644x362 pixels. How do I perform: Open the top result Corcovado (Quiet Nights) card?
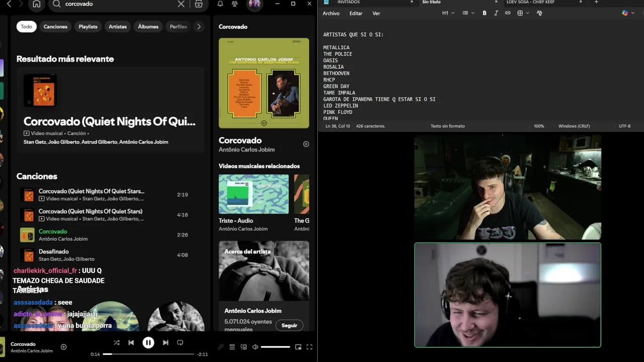click(111, 110)
